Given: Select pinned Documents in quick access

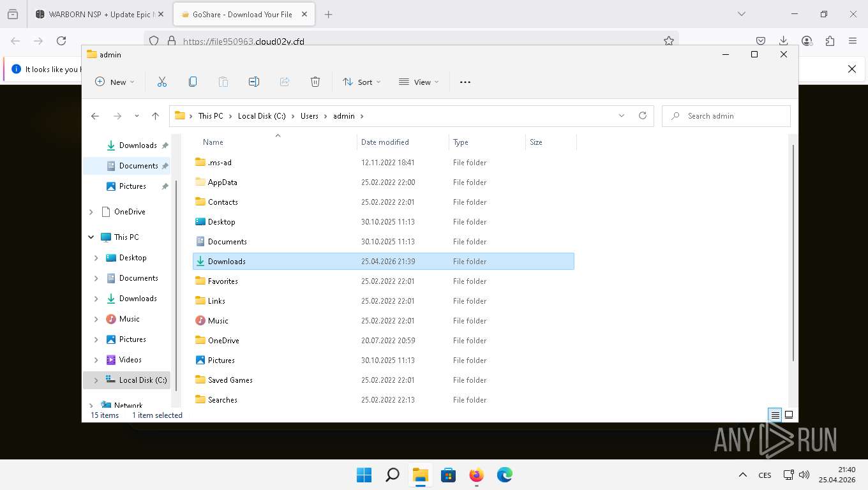Looking at the screenshot, I should tap(126, 166).
